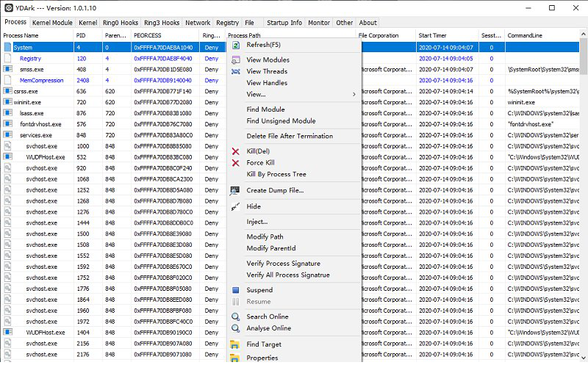Click the lsass.exe process icon
588x376 pixels.
[x=7, y=112]
